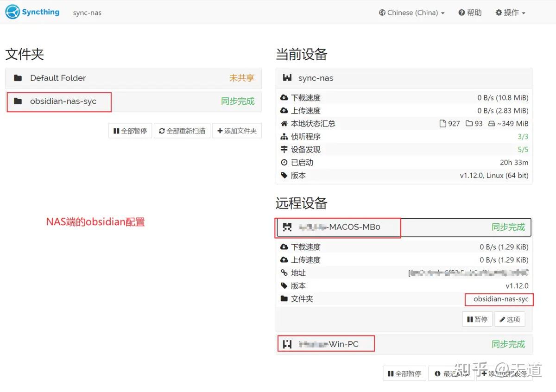Click the folder icon of obsidian-nas-syc
Image resolution: width=556 pixels, height=392 pixels.
click(17, 101)
